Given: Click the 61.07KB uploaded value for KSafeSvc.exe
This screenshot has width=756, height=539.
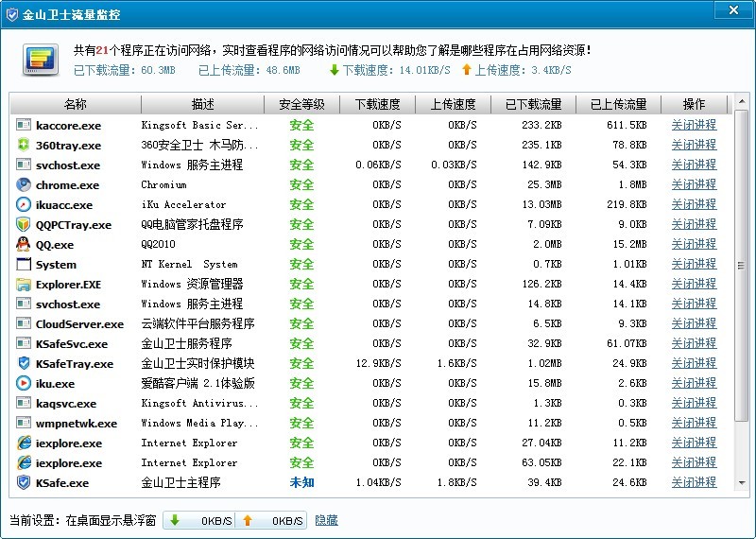Looking at the screenshot, I should [627, 343].
